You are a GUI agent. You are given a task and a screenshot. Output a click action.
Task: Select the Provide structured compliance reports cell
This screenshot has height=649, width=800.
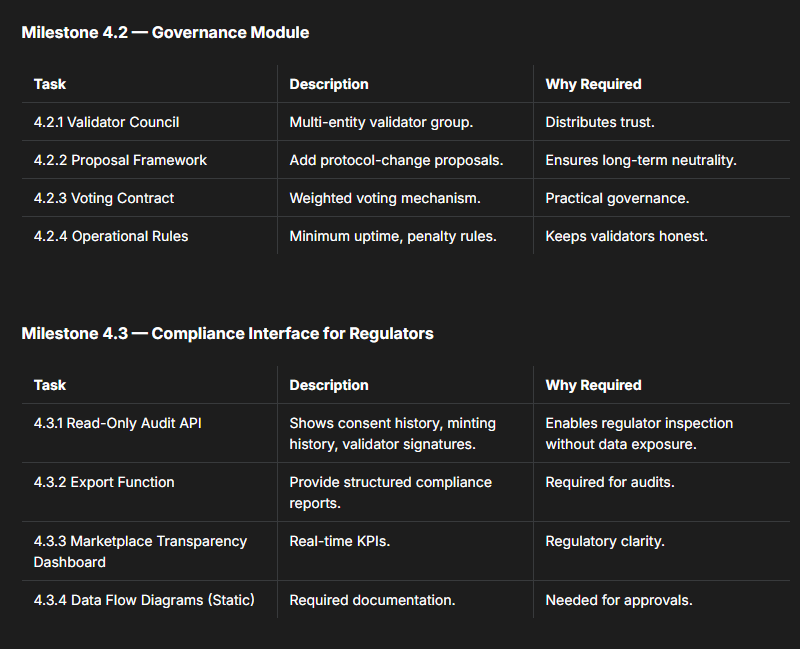tap(390, 492)
